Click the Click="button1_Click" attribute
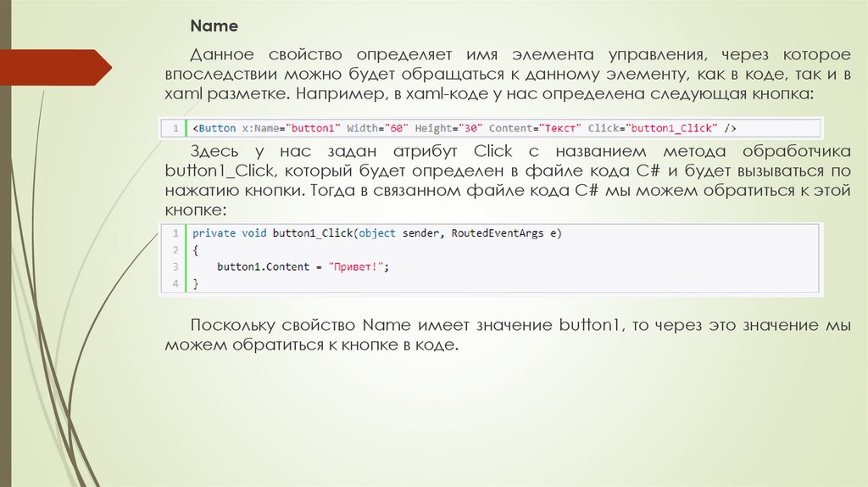This screenshot has width=868, height=487. [652, 128]
